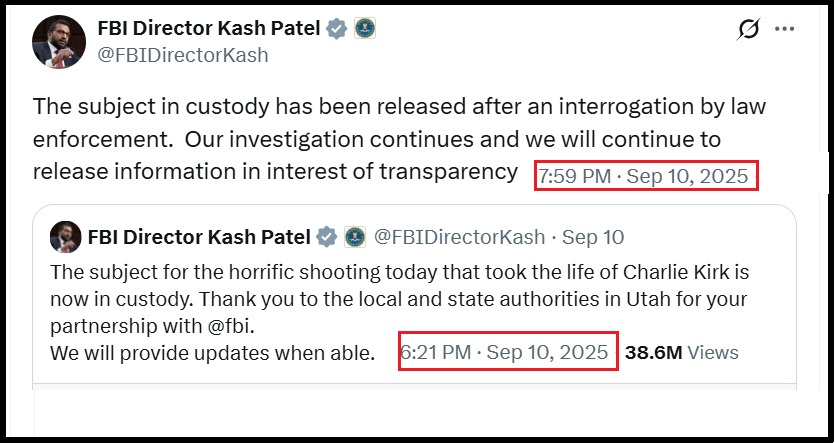Open the Grok slash-circle icon
The height and width of the screenshot is (443, 835).
pyautogui.click(x=748, y=29)
